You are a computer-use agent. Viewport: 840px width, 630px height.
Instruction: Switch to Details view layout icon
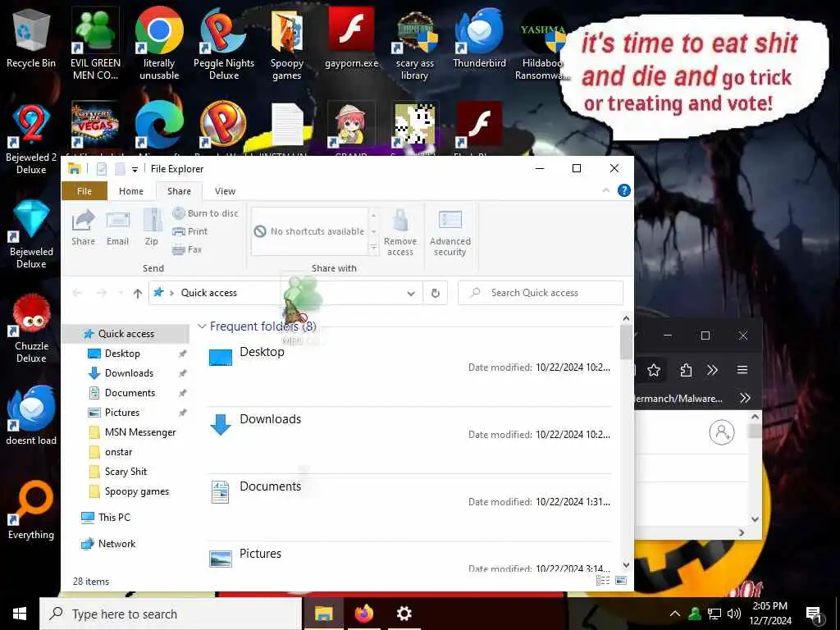(603, 581)
